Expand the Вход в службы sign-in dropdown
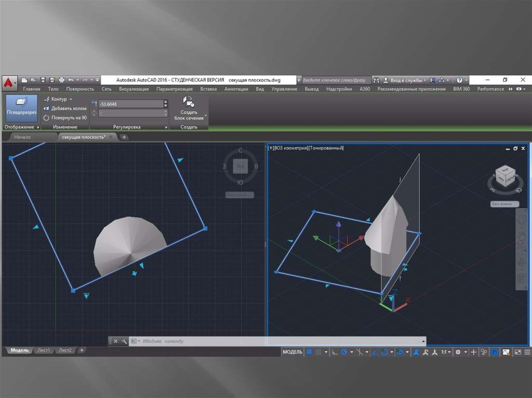This screenshot has height=398, width=532. coord(425,80)
